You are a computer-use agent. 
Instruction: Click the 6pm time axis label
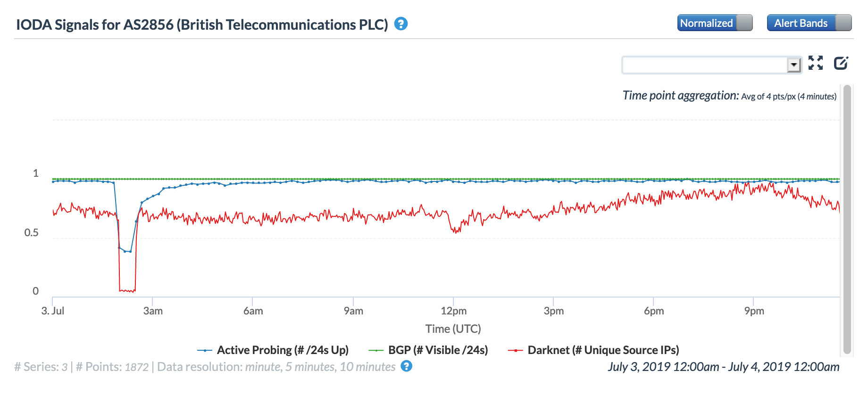point(654,311)
